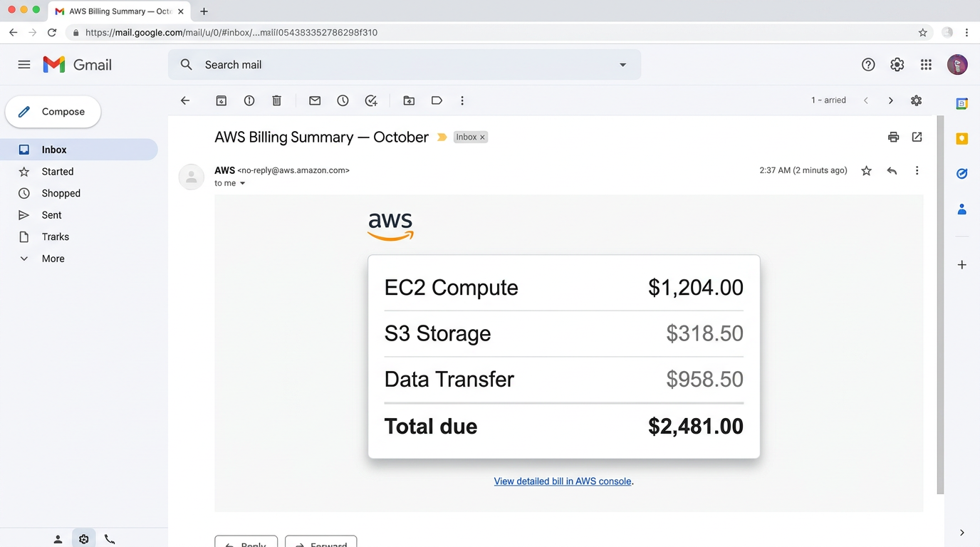Expand the search options dropdown arrow
Viewport: 980px width, 547px height.
[622, 65]
